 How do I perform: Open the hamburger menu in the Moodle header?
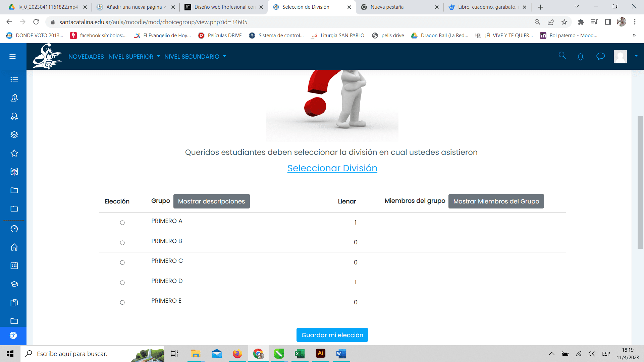point(12,56)
